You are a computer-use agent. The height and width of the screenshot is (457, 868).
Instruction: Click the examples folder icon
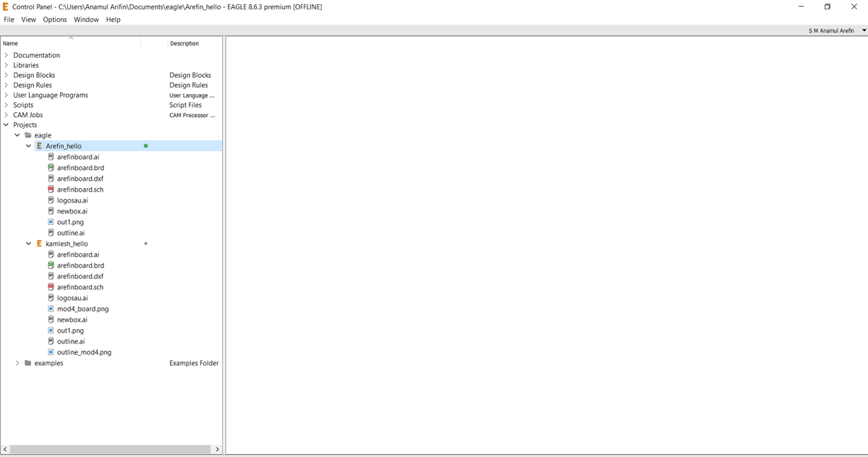click(x=28, y=363)
